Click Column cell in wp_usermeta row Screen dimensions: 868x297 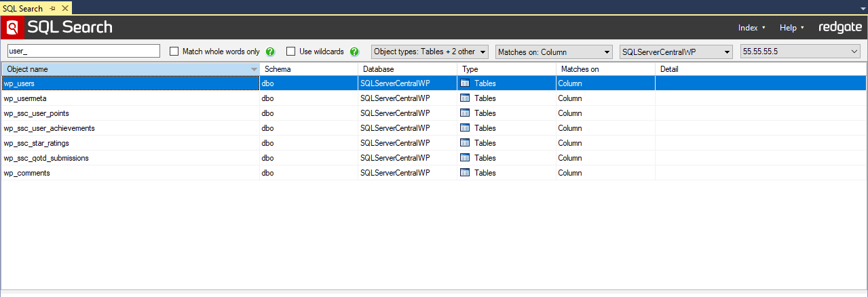606,98
